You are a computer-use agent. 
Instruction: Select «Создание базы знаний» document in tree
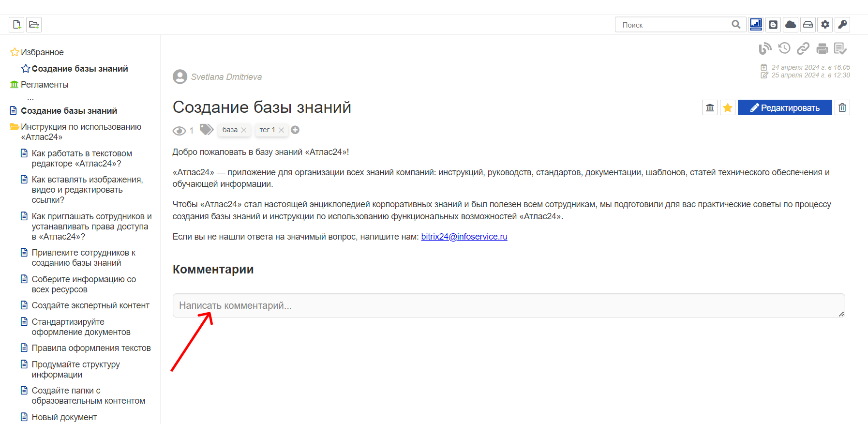pos(69,111)
